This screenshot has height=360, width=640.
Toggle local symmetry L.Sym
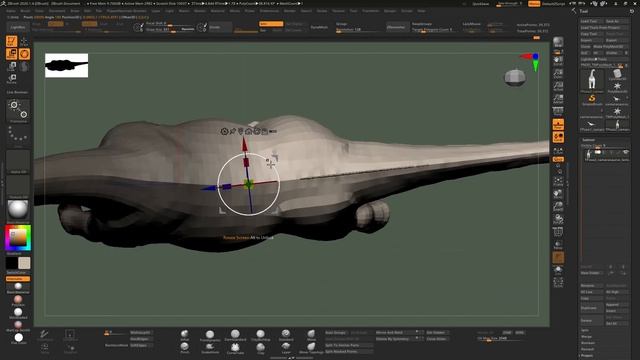pos(558,151)
